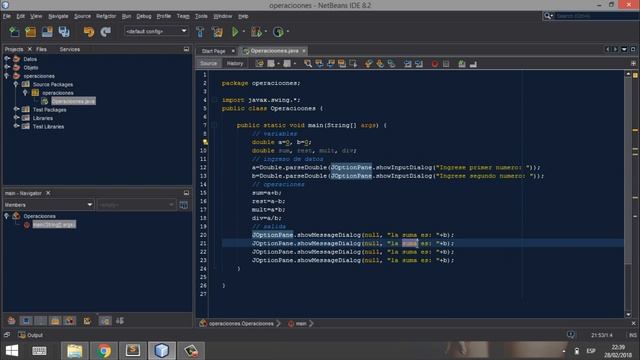Toggle Fully Qualified Names filter in Navigator
640x360 pixels.
point(87,321)
